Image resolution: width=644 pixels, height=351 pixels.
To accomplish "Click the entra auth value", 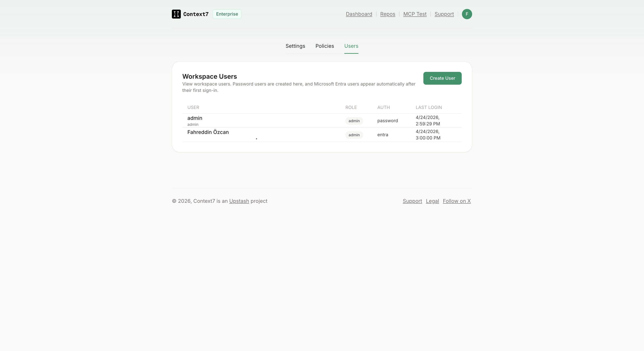I will click(x=382, y=135).
